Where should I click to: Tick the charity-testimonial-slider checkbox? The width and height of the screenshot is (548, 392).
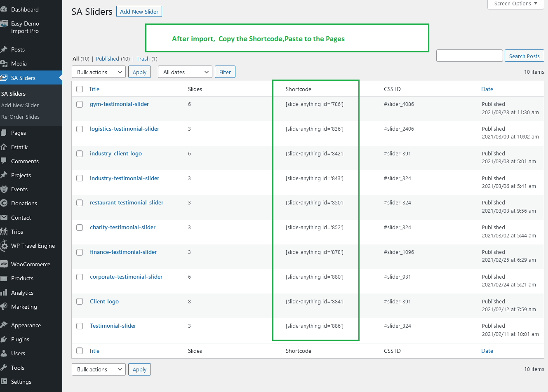[80, 228]
